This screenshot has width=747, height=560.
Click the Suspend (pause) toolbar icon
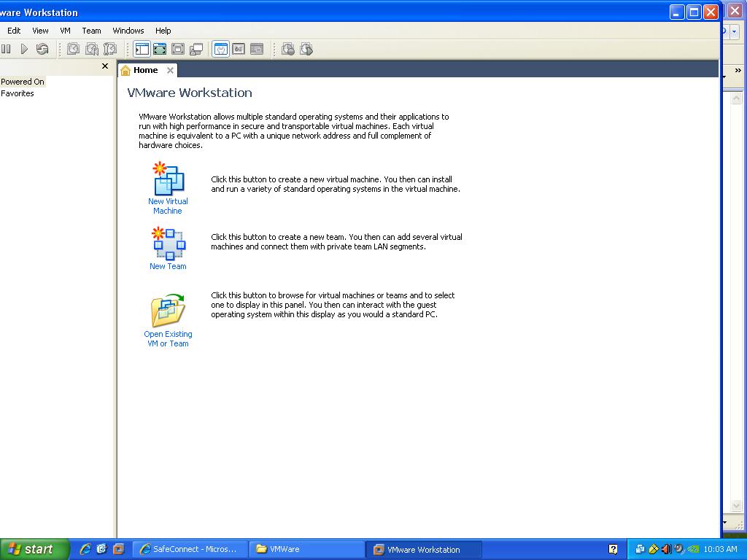6,49
